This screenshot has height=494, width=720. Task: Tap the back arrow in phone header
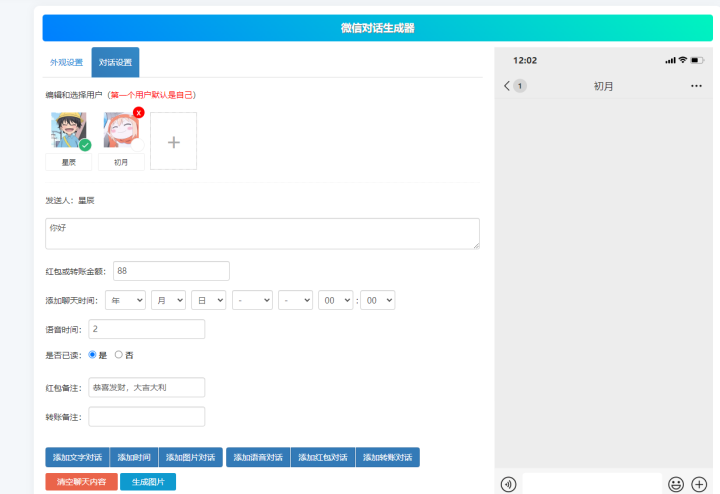(x=507, y=86)
